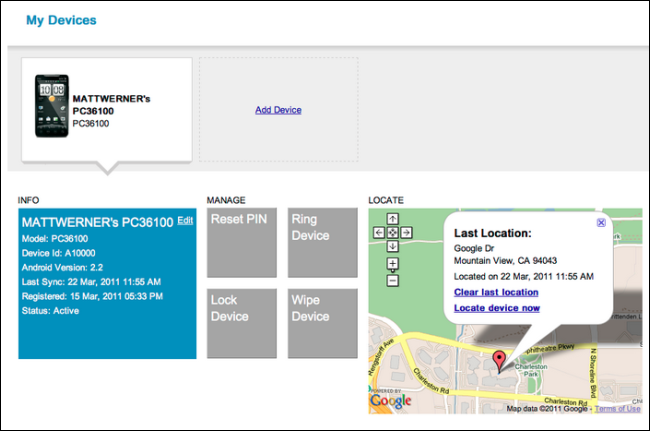Click the Wipe Device tile

click(x=323, y=323)
